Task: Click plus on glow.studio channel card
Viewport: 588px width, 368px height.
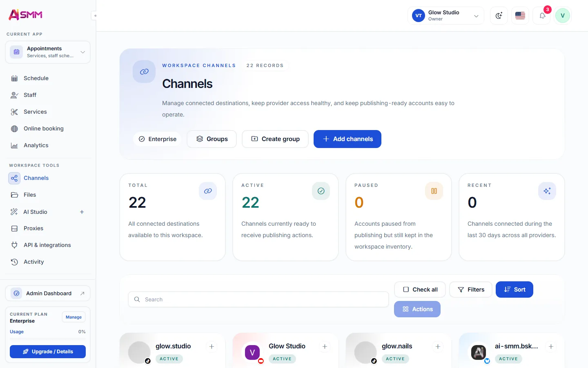Action: (x=212, y=347)
